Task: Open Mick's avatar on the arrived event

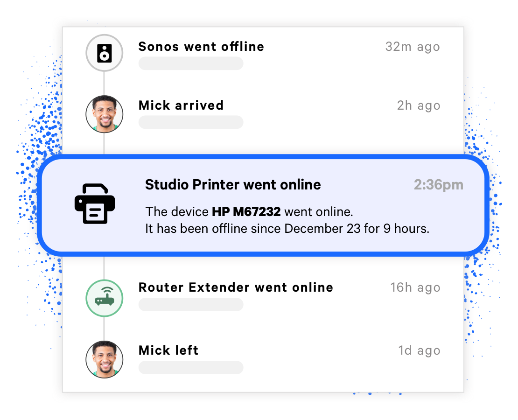Action: [x=105, y=114]
